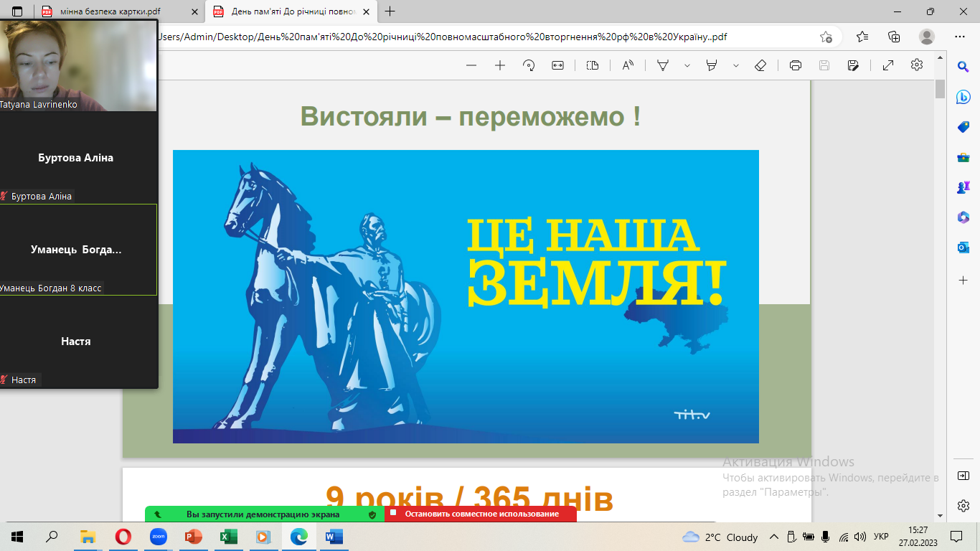Select the День пам'яті PDF tab
The height and width of the screenshot is (551, 980).
[291, 11]
